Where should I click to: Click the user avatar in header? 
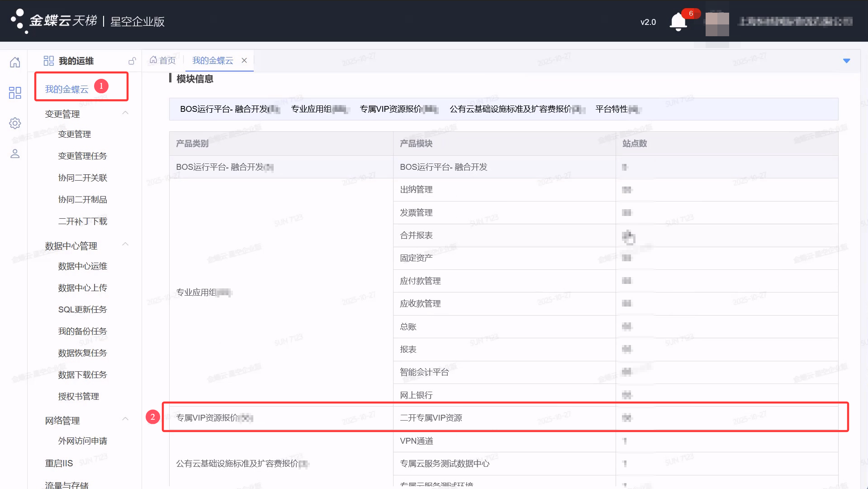tap(717, 23)
